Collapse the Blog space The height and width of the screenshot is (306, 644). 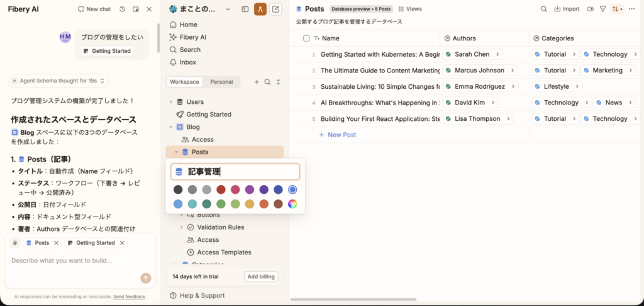(171, 127)
